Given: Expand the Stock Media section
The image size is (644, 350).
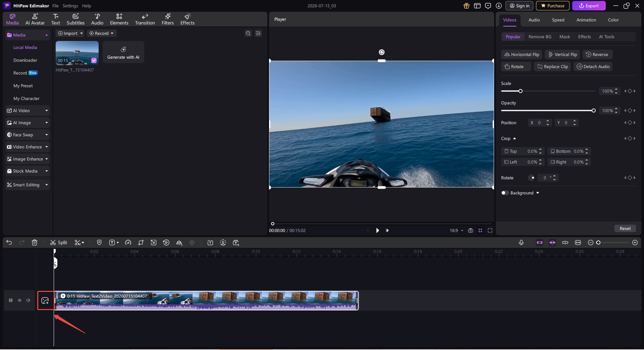Looking at the screenshot, I should click(28, 171).
